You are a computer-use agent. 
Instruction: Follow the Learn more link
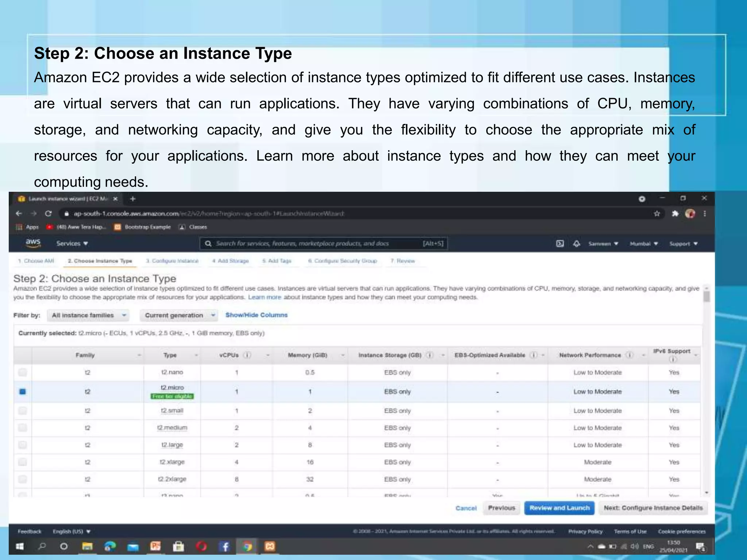point(264,297)
